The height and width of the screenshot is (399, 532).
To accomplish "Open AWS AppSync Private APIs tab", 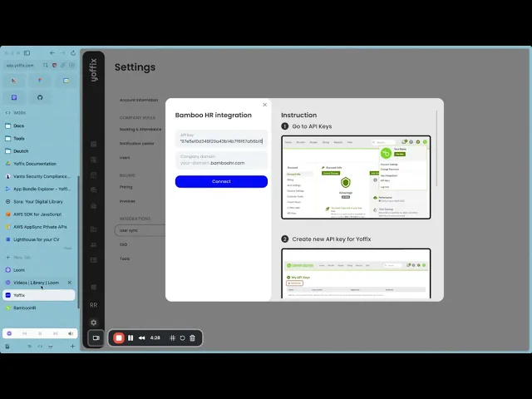I will point(39,227).
